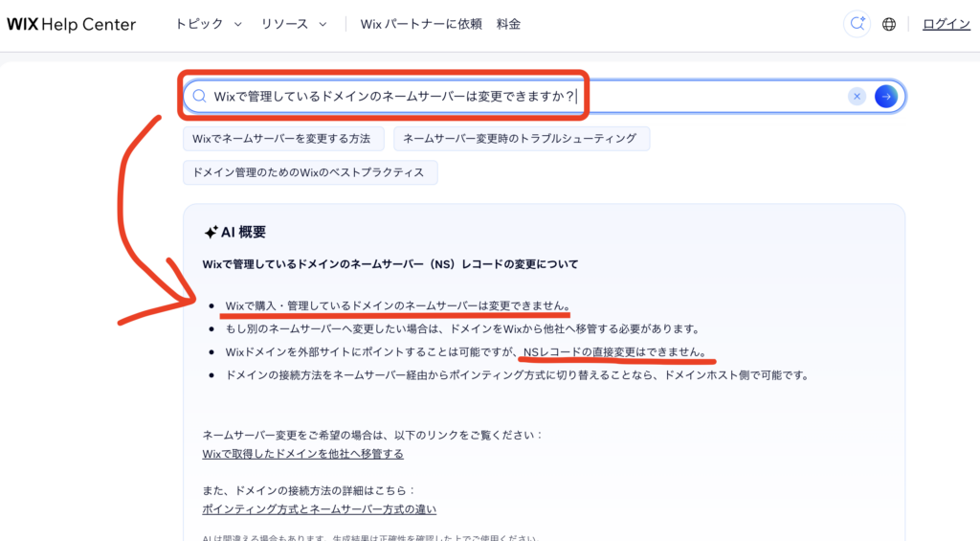
Task: Select suggestion Wixでネームサーバーを変更する方法
Action: click(283, 139)
